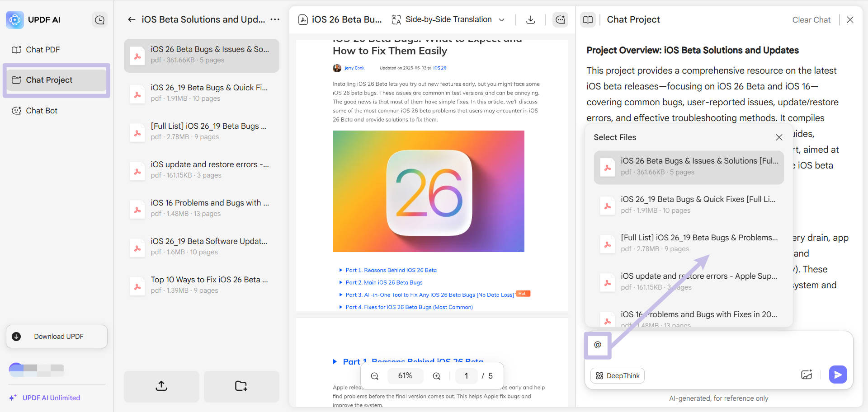Open Part 1. Reasons Behind iOS 26 Beta

[391, 270]
